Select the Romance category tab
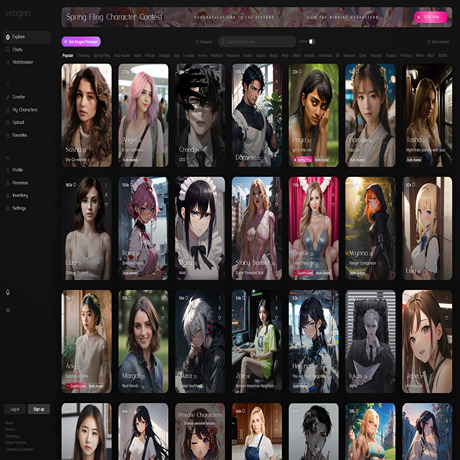Screen dimensions: 460x460 click(x=233, y=56)
